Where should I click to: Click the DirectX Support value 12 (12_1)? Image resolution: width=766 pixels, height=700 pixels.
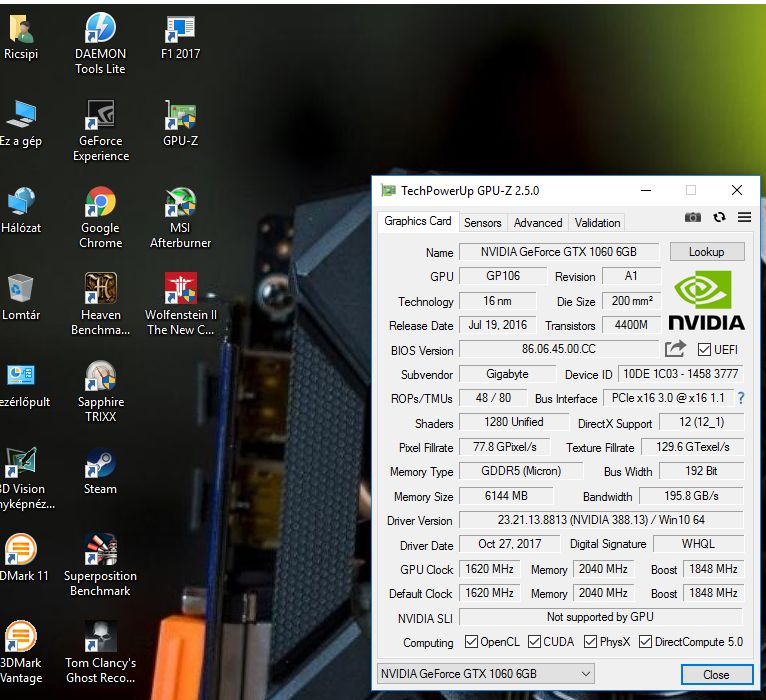[x=702, y=422]
